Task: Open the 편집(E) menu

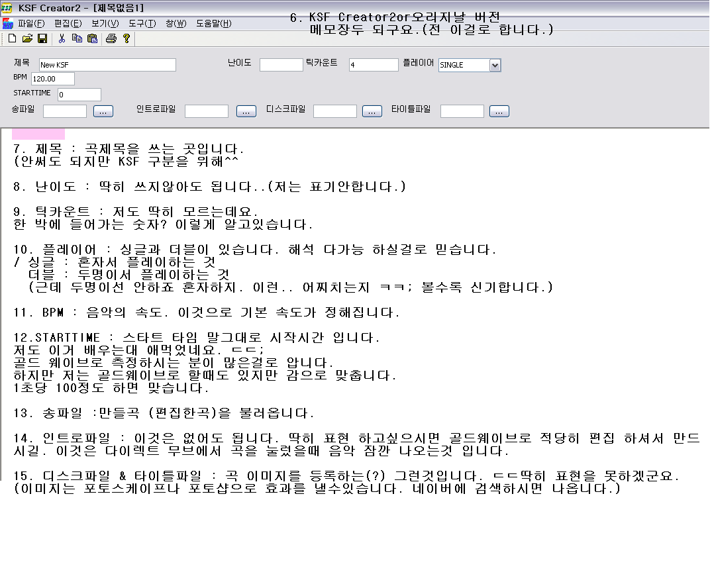Action: (x=68, y=23)
